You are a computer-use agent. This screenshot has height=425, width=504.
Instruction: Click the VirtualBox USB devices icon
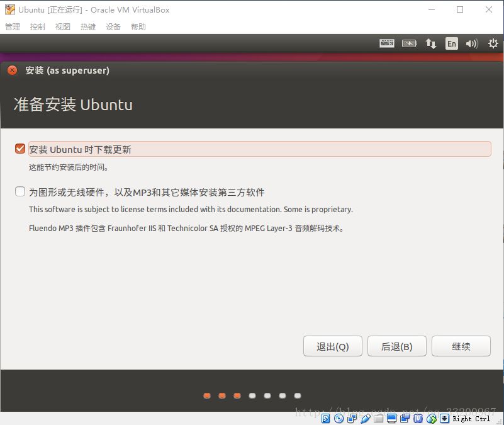tap(366, 418)
